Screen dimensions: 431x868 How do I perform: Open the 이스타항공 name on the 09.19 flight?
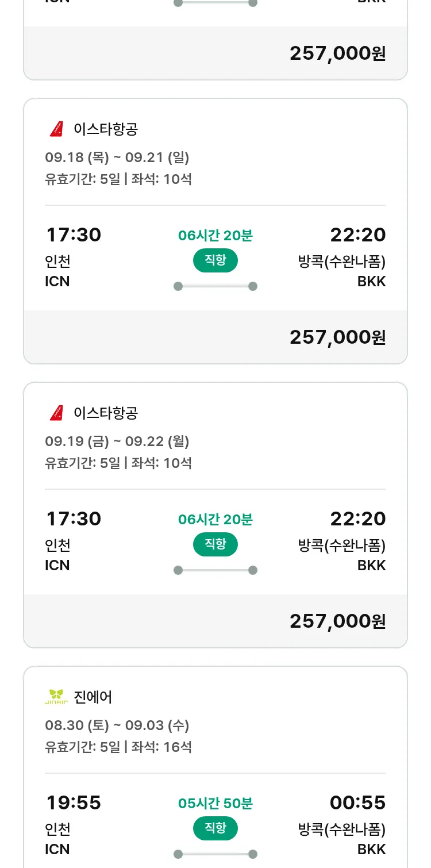pyautogui.click(x=106, y=413)
